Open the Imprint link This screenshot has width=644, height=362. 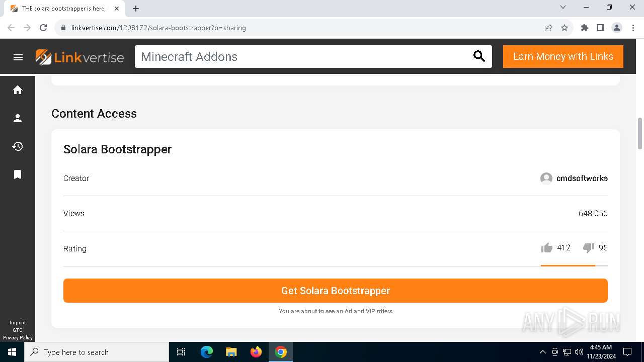coord(18,323)
